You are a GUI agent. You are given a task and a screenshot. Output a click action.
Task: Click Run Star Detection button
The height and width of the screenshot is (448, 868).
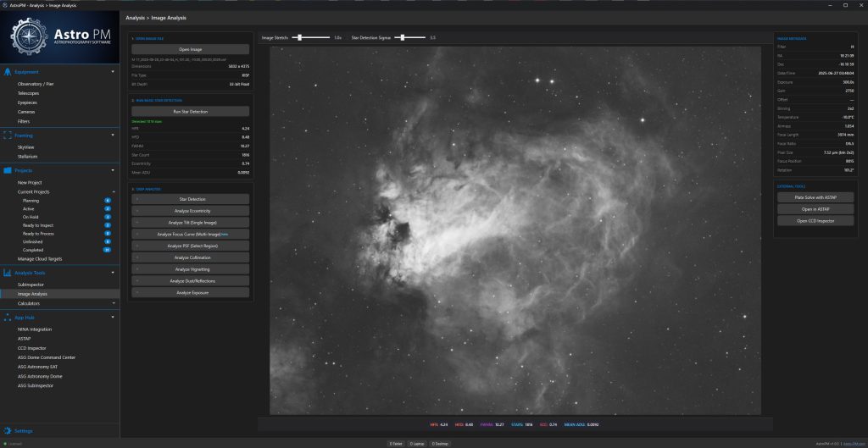point(191,112)
